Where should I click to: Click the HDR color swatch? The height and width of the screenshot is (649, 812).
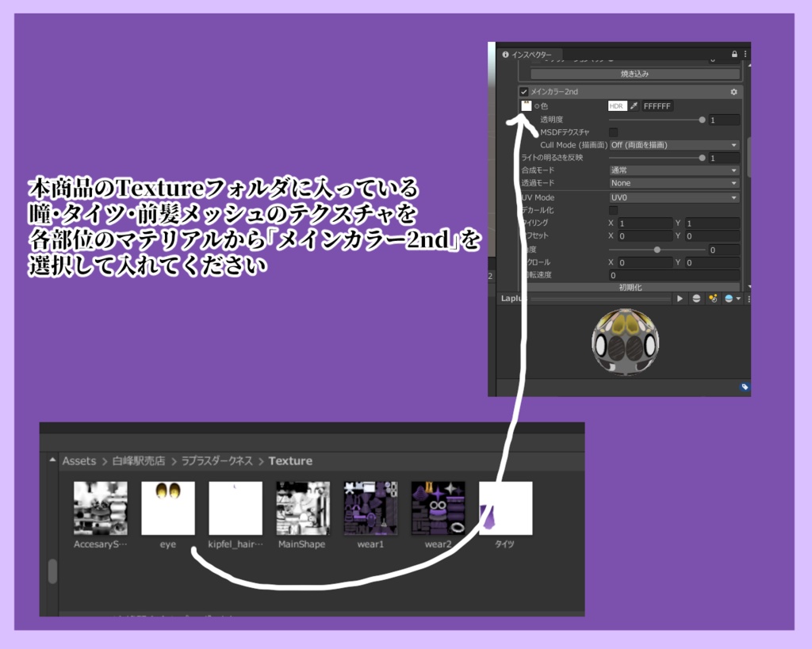tap(617, 105)
